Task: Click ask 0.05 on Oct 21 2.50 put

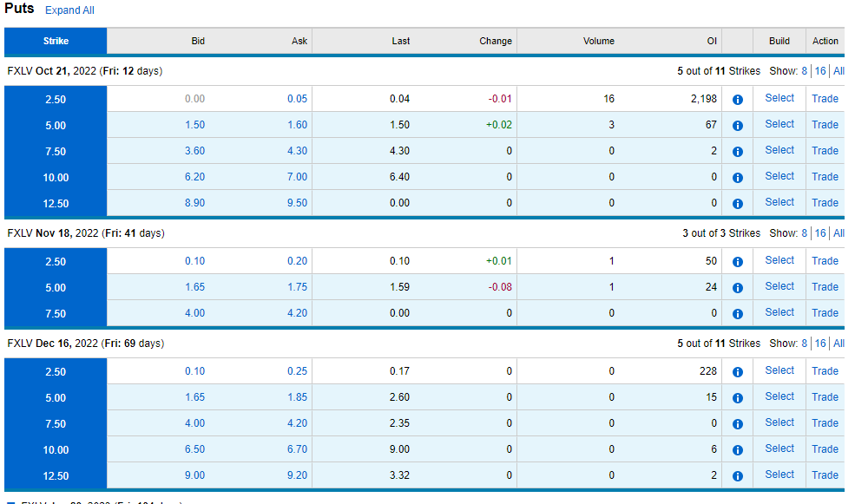Action: (297, 99)
